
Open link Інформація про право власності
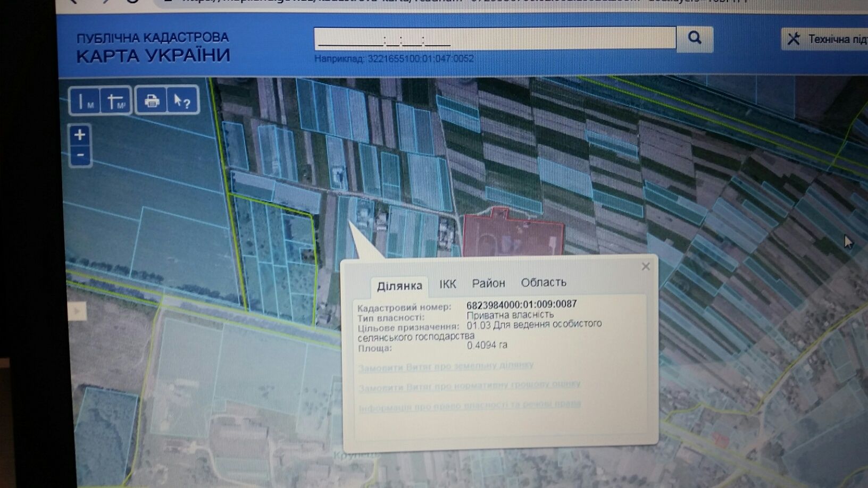pyautogui.click(x=470, y=406)
